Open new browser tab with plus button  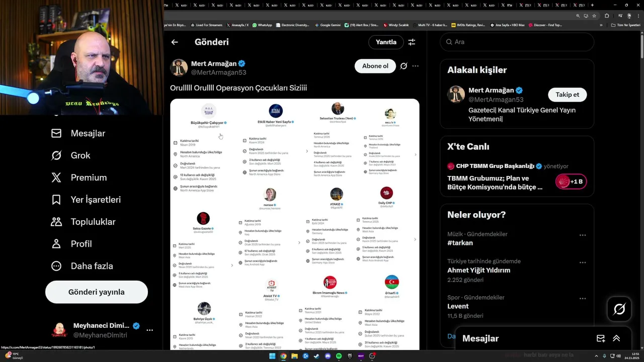[592, 5]
